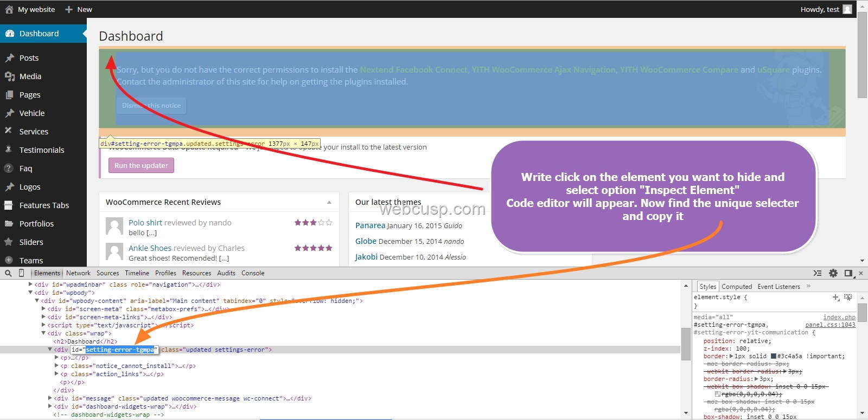Click the New Style Rule plus icon
Image resolution: width=868 pixels, height=420 pixels.
(x=836, y=298)
